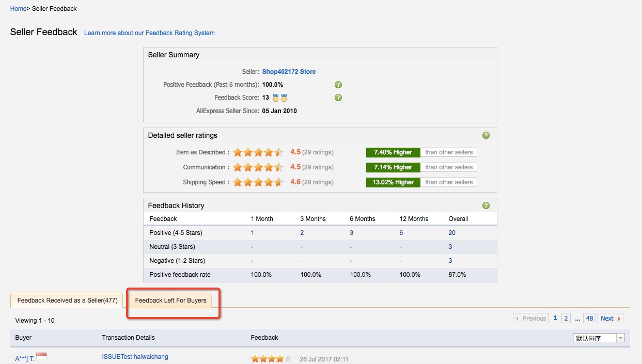Open positive feedback count for 1 Month
642x364 pixels.
pyautogui.click(x=253, y=233)
